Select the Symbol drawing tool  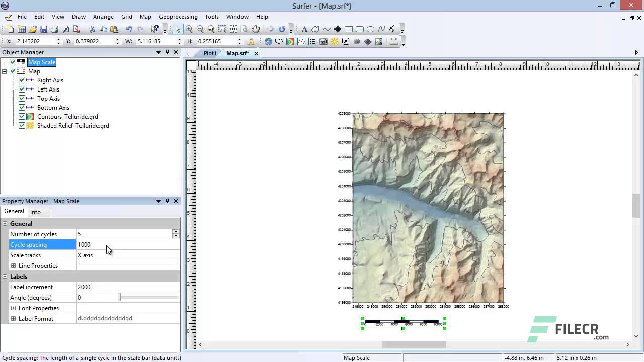(x=338, y=29)
